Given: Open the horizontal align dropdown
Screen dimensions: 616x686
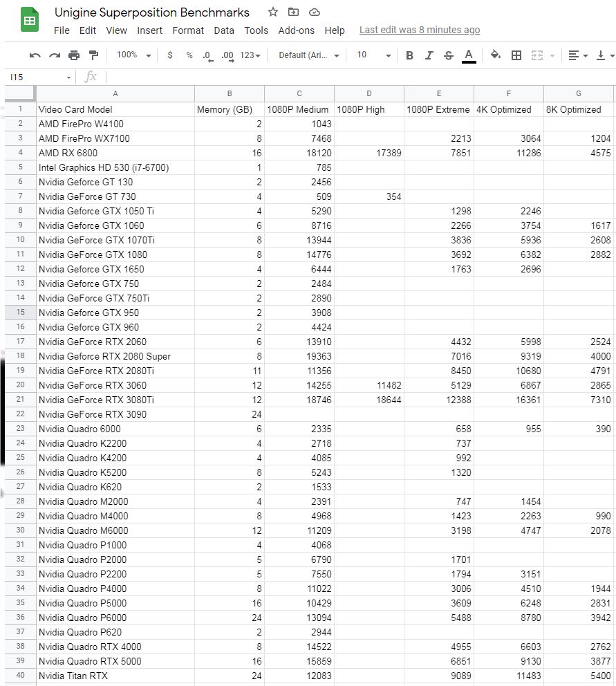Looking at the screenshot, I should click(578, 55).
